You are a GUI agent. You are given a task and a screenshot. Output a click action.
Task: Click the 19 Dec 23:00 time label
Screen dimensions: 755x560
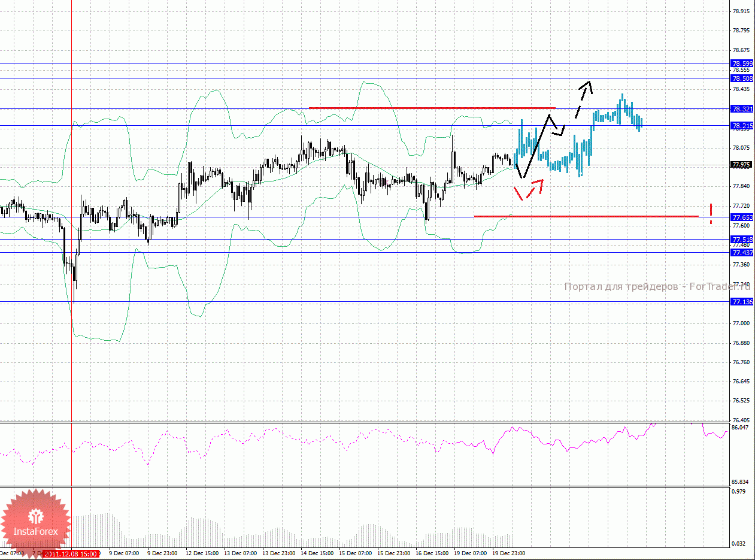(508, 554)
